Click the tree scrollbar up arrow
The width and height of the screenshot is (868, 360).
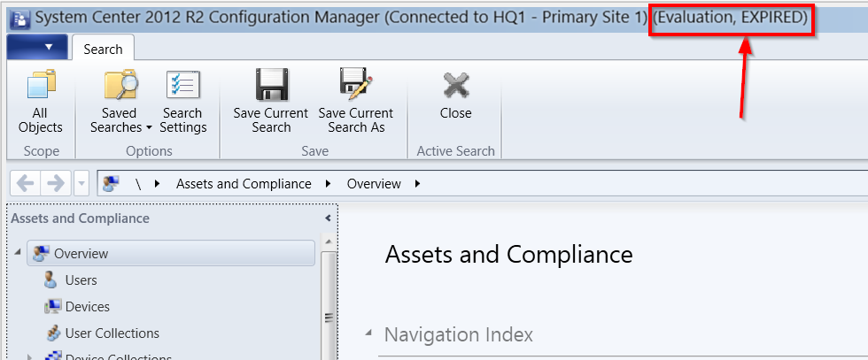tap(329, 241)
